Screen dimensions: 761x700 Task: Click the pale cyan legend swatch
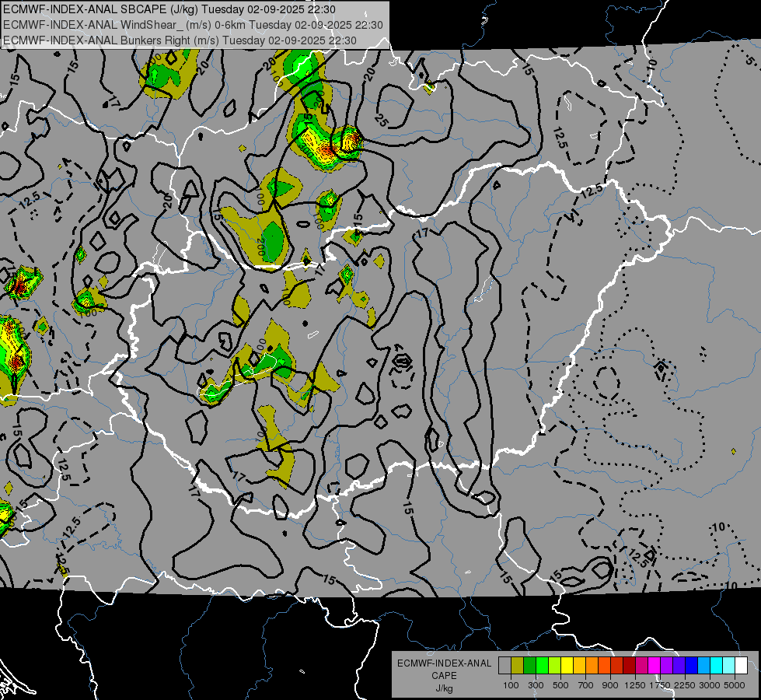point(729,666)
